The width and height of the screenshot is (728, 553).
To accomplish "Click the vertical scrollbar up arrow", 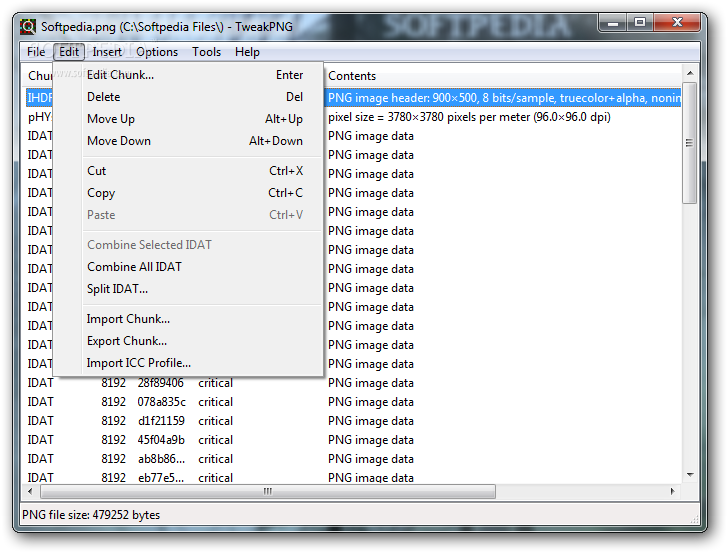I will pyautogui.click(x=690, y=73).
